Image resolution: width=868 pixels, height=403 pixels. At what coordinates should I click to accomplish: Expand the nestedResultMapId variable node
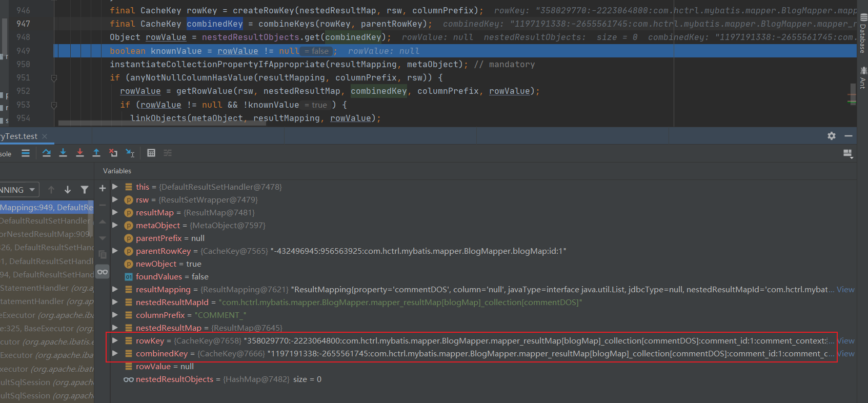tap(115, 302)
